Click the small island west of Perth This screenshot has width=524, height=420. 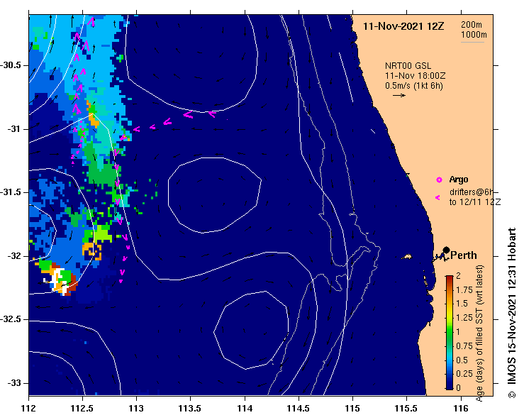(407, 257)
